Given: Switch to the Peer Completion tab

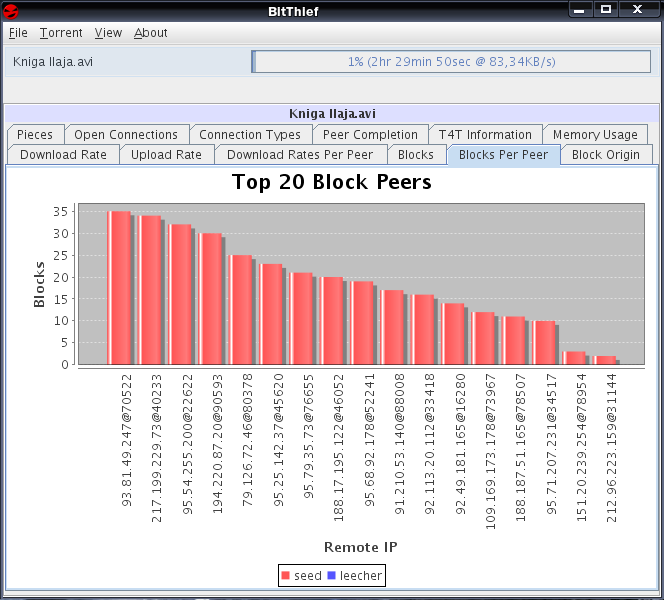Looking at the screenshot, I should (370, 135).
